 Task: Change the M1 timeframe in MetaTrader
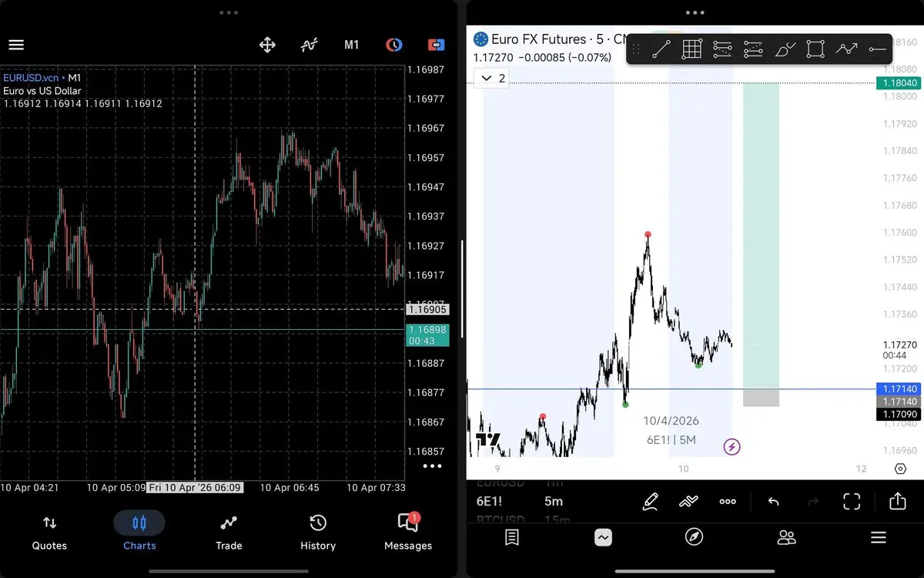351,45
